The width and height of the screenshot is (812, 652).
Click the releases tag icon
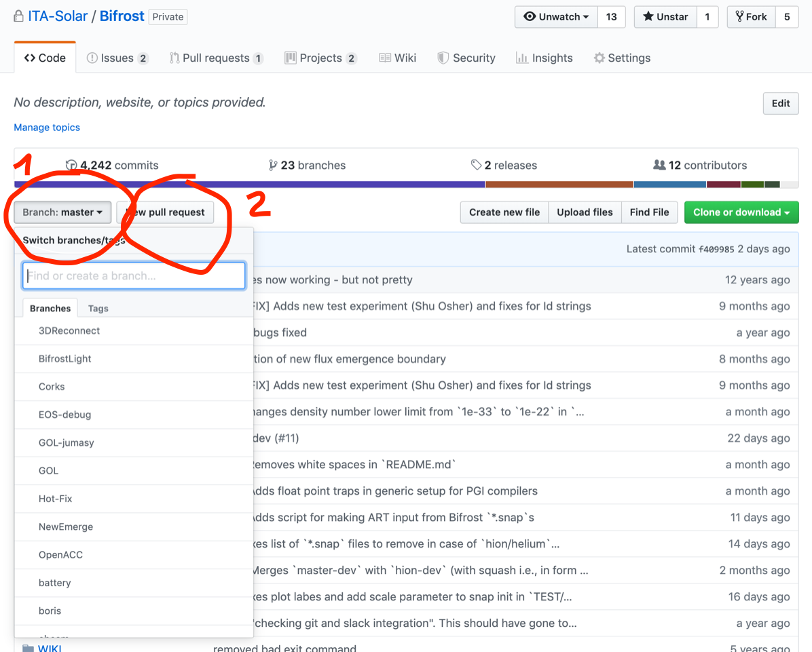(x=476, y=165)
